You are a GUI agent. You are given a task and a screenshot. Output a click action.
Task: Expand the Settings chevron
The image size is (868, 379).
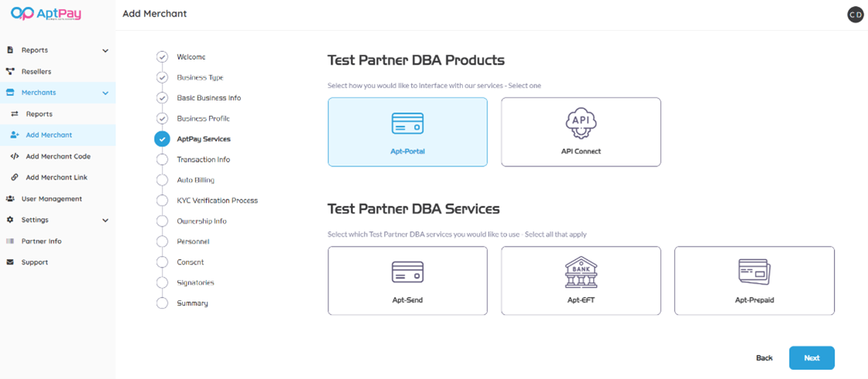105,220
